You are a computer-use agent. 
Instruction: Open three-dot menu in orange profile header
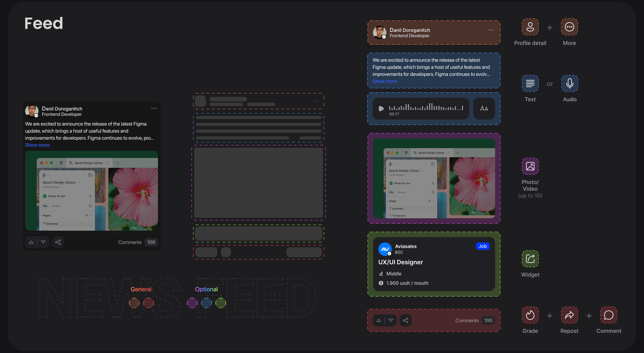491,30
